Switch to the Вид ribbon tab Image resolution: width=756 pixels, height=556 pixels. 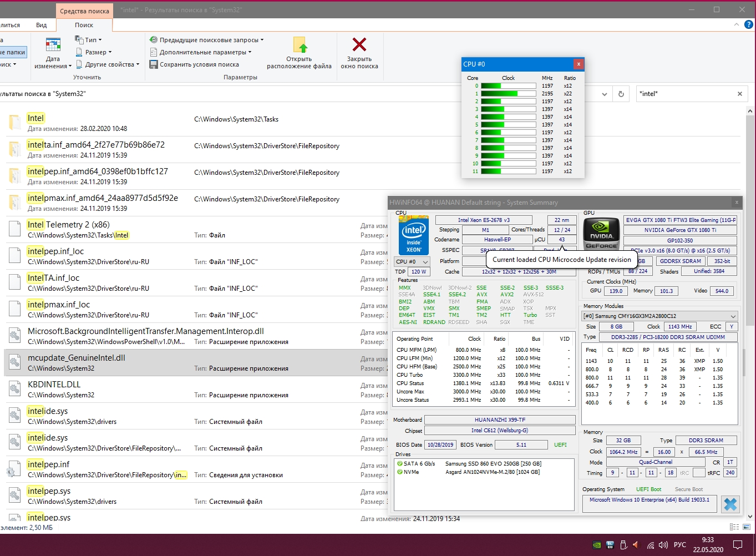tap(42, 25)
